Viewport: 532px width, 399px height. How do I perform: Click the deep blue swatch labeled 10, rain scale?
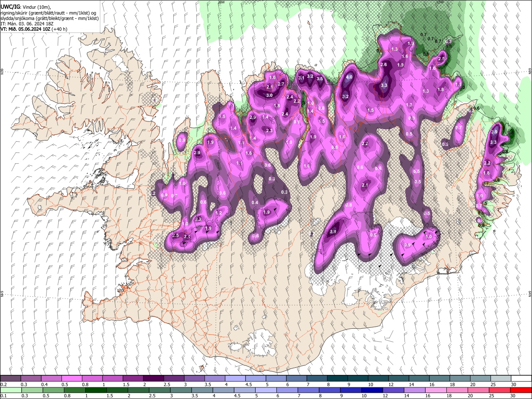[x=372, y=390]
